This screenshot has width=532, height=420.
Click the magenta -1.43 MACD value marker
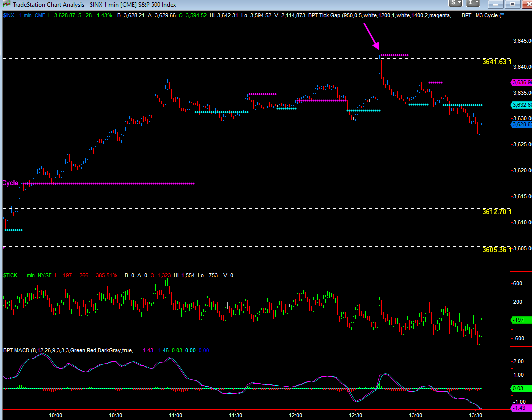[519, 408]
